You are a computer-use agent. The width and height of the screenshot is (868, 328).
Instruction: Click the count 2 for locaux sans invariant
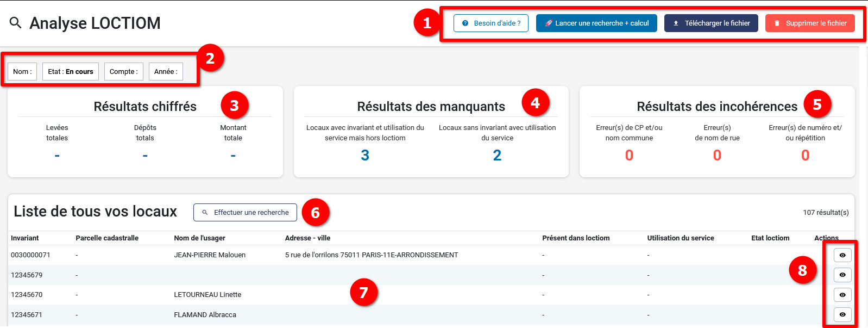click(497, 156)
